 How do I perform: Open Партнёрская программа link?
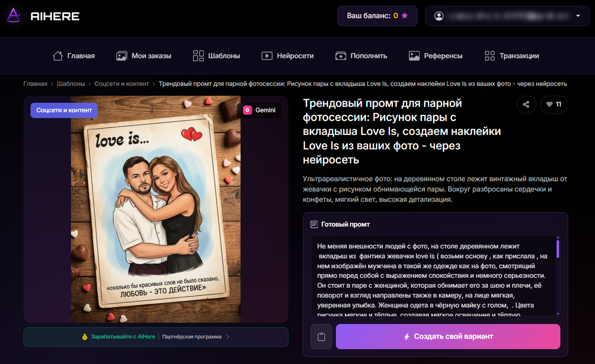pos(192,337)
